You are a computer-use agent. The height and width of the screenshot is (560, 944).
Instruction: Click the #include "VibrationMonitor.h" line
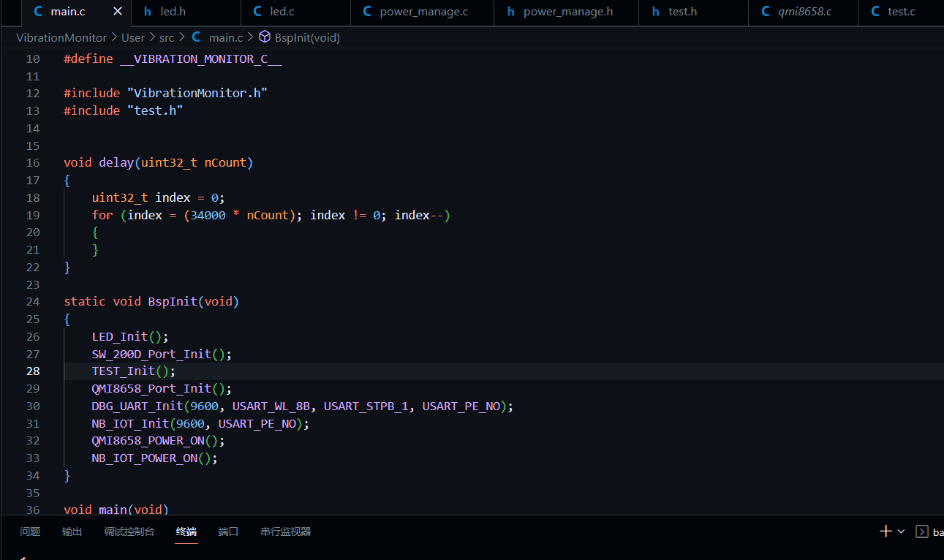point(166,94)
